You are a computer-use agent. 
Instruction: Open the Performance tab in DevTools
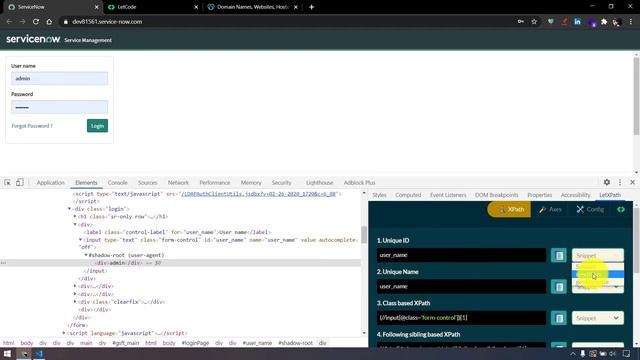click(x=215, y=182)
